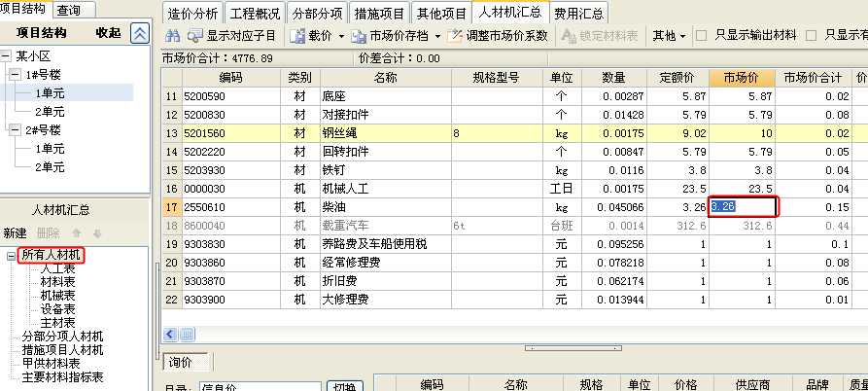868x391 pixels.
Task: Click the move-down arrow in the 人材机汇总 panel
Action: click(97, 233)
